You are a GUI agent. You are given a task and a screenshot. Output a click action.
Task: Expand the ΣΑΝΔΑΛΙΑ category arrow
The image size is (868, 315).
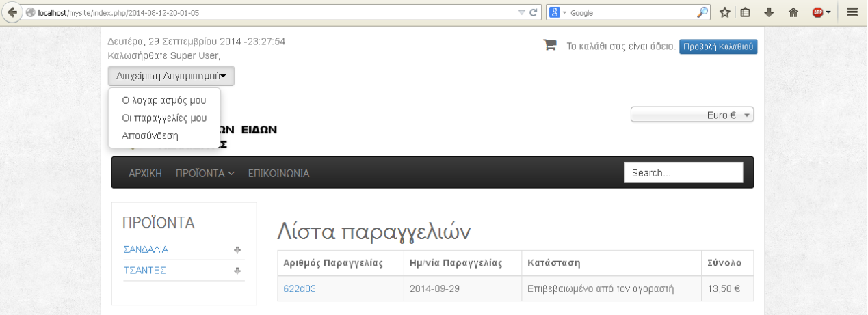click(x=237, y=250)
